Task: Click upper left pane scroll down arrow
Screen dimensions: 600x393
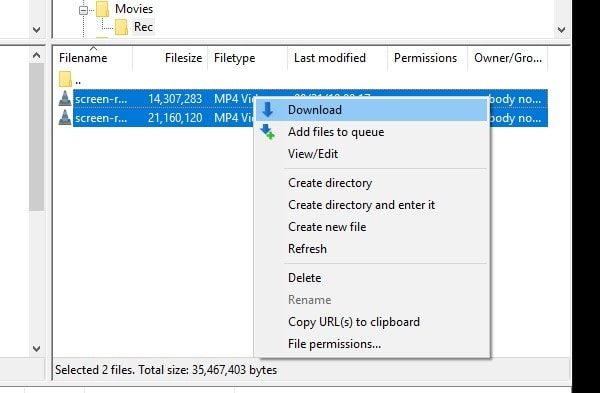Action: pos(36,30)
